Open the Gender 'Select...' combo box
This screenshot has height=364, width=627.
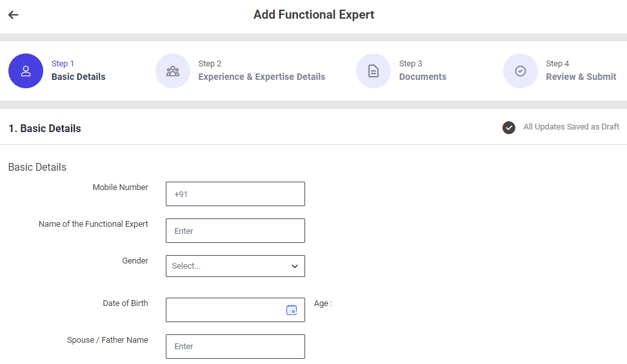pos(226,266)
